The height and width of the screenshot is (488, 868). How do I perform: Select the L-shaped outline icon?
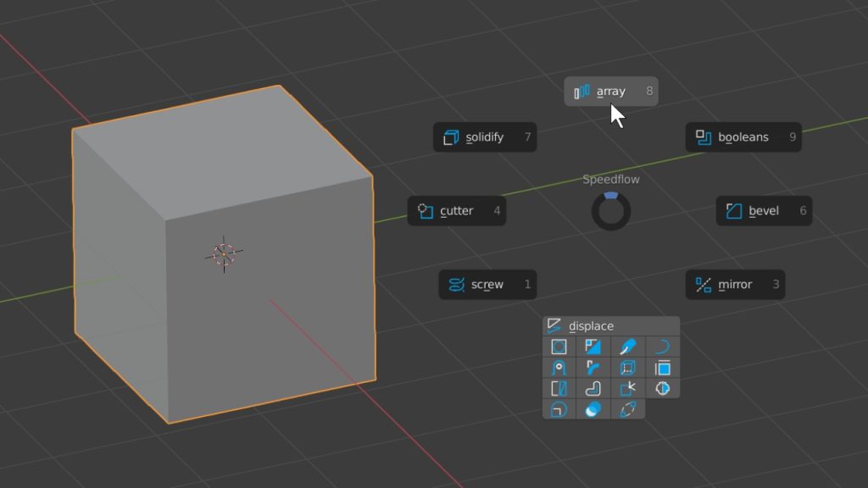click(x=593, y=389)
